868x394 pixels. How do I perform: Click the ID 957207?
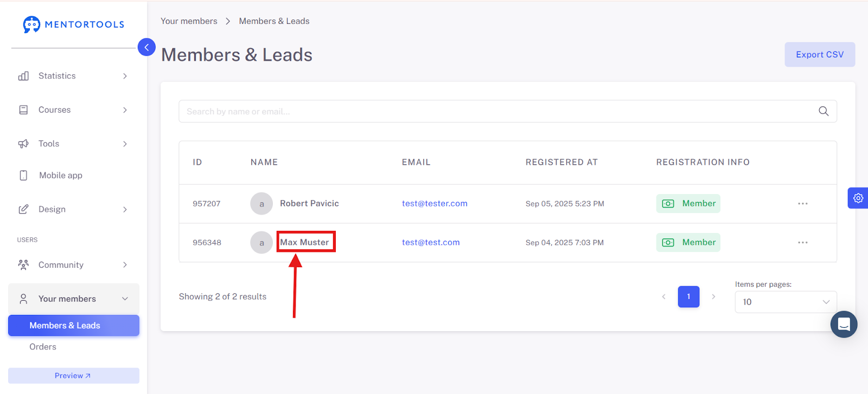[x=207, y=204]
